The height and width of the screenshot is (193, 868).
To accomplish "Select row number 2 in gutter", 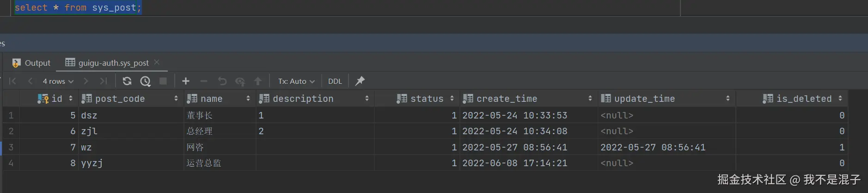I will pyautogui.click(x=11, y=131).
